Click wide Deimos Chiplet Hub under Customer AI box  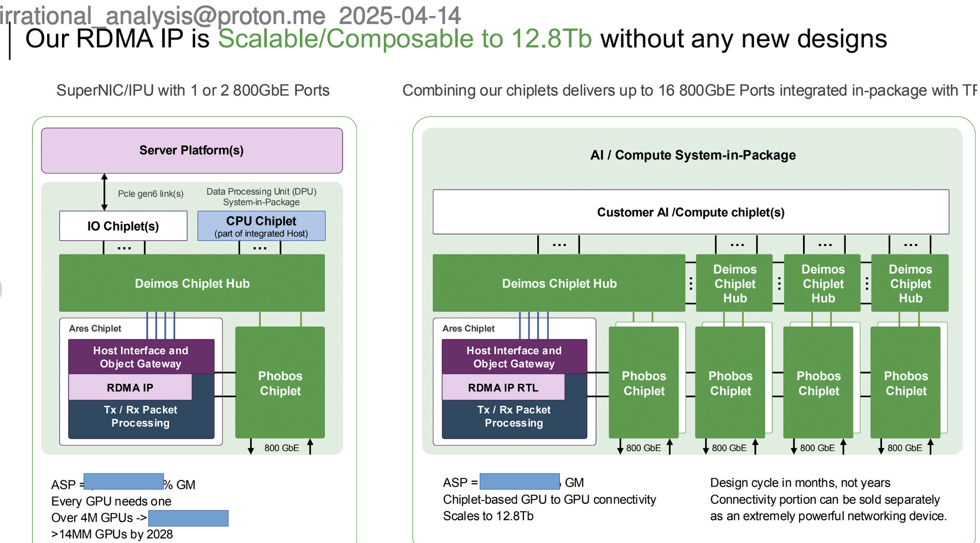559,283
